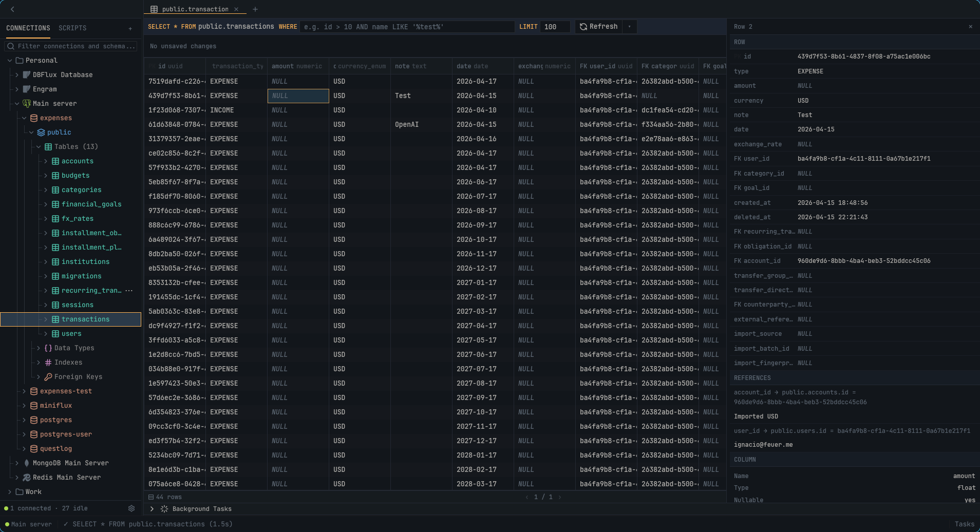The image size is (980, 532).
Task: Open Tasks in the status bar
Action: pyautogui.click(x=964, y=524)
